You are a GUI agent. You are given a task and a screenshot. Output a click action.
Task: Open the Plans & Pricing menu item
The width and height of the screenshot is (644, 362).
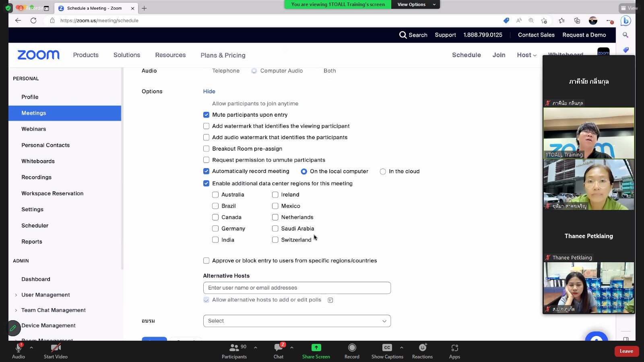(x=223, y=55)
